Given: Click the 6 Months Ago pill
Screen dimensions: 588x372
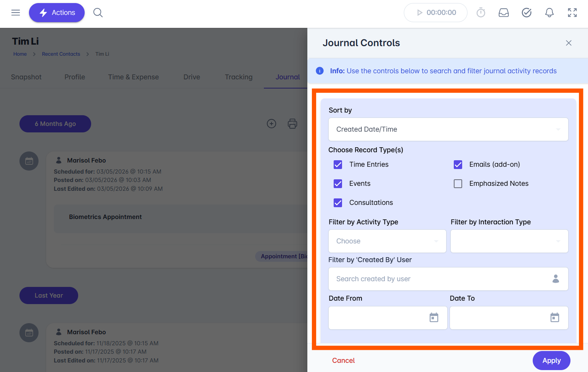Looking at the screenshot, I should click(x=55, y=124).
